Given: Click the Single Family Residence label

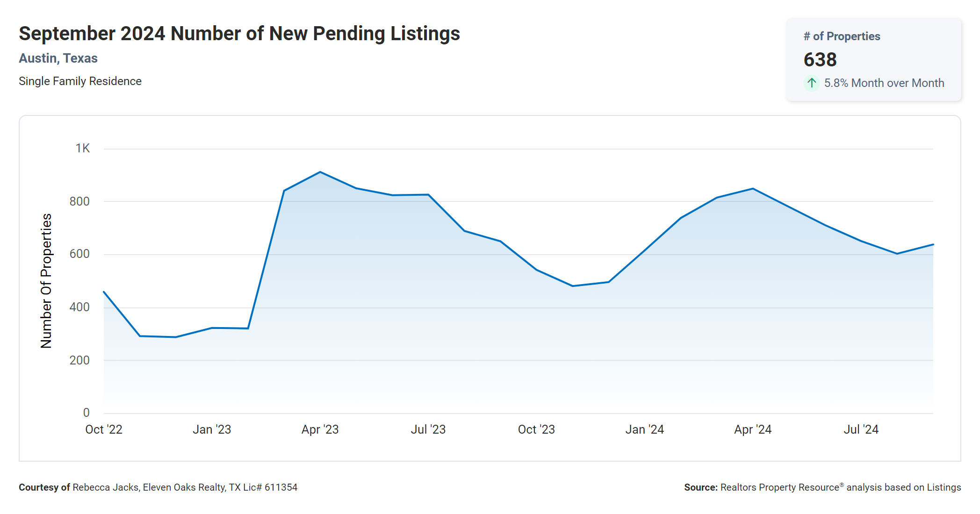Looking at the screenshot, I should 80,81.
